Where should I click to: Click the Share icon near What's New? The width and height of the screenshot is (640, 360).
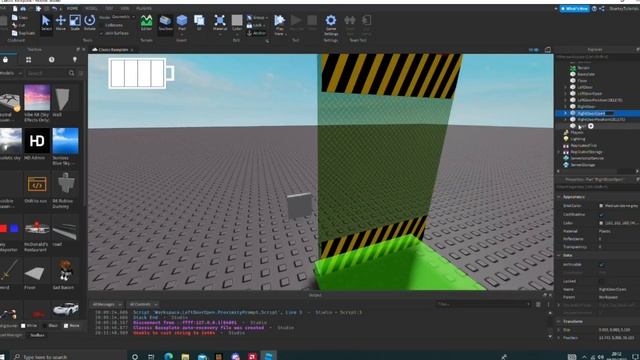[602, 9]
